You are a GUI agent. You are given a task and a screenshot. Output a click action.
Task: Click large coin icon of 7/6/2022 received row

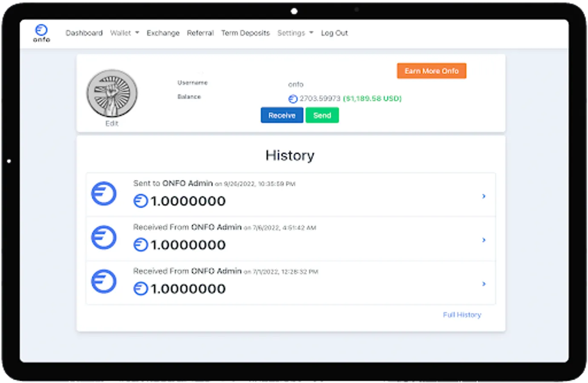tap(104, 237)
